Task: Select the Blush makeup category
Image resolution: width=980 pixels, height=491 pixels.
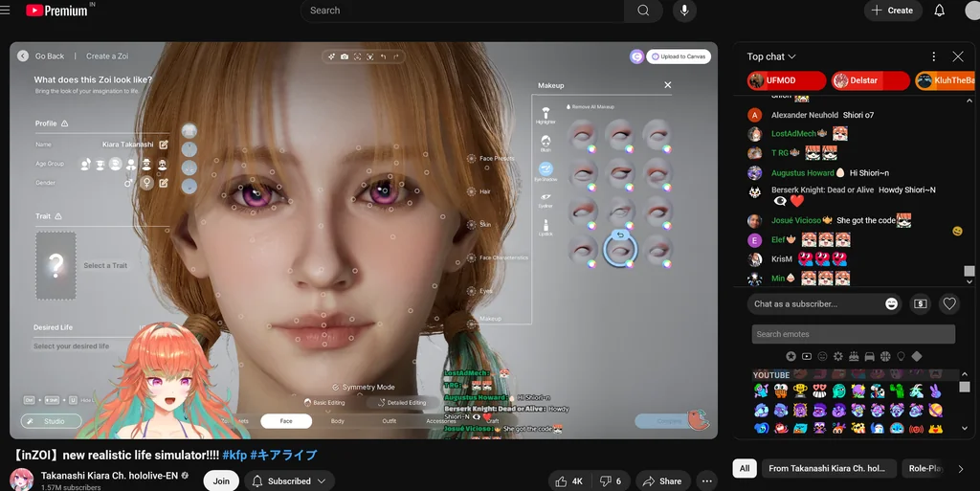Action: [546, 143]
